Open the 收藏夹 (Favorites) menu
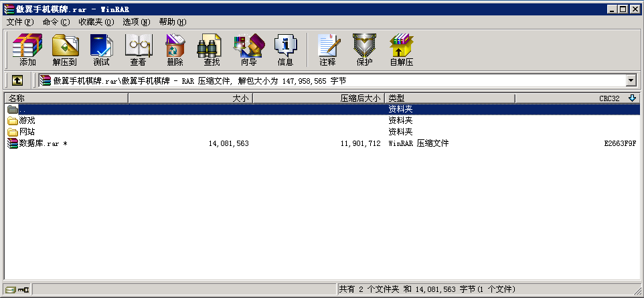644x298 pixels. point(96,22)
